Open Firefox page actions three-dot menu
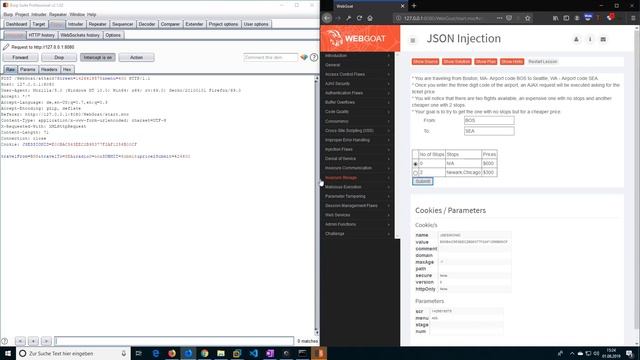The height and width of the screenshot is (360, 640). (x=500, y=18)
